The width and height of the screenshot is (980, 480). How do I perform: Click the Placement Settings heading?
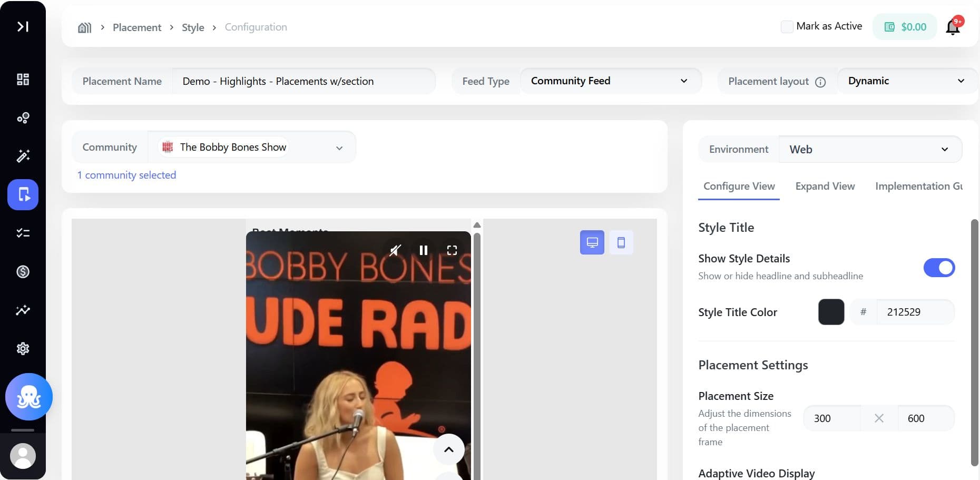click(x=753, y=365)
